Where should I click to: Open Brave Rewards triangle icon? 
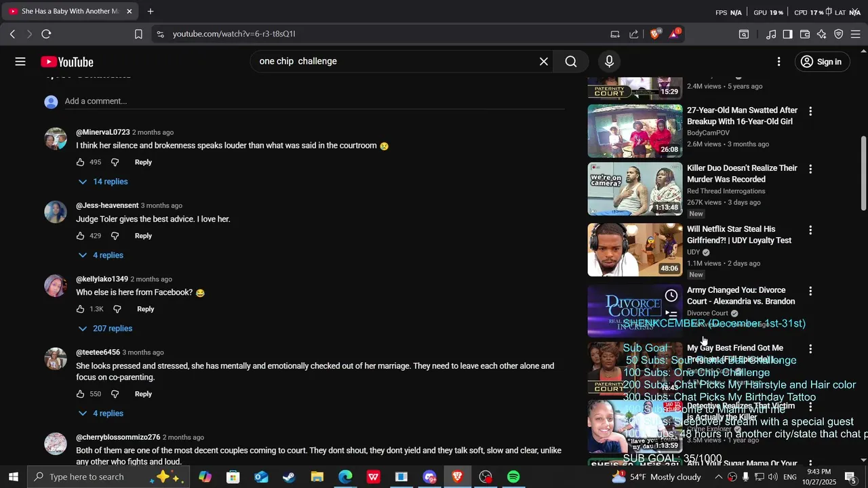click(x=675, y=33)
